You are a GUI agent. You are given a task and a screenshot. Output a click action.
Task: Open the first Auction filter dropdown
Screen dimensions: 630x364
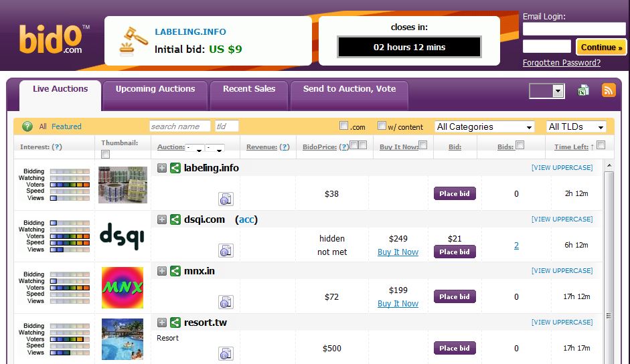coord(195,148)
